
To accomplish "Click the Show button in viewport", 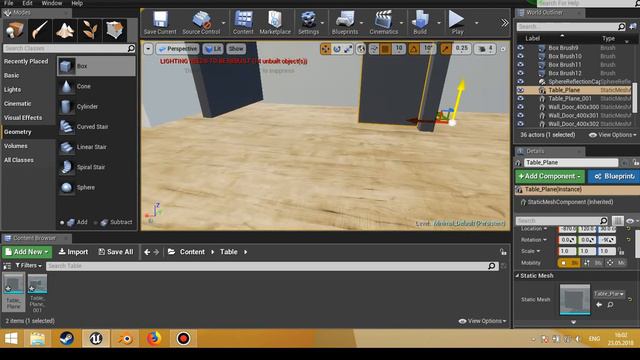I will (x=236, y=49).
